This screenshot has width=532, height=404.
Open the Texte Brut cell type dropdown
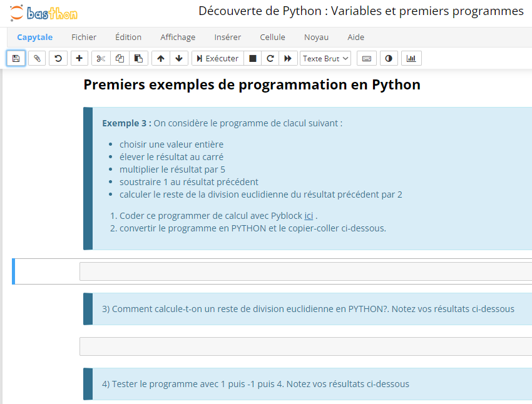pyautogui.click(x=325, y=58)
